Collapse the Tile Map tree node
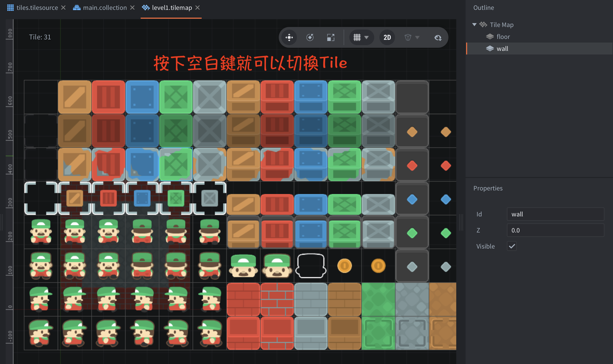This screenshot has height=364, width=613. click(x=474, y=25)
